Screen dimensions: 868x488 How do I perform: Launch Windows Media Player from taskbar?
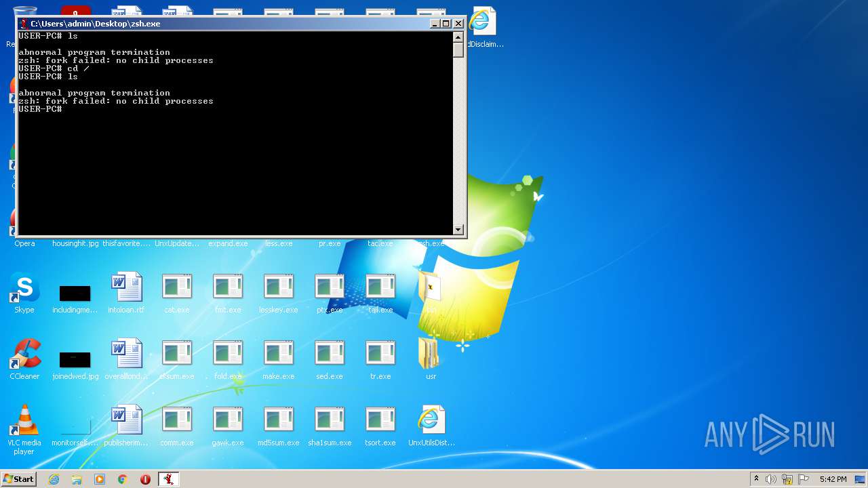(x=100, y=479)
